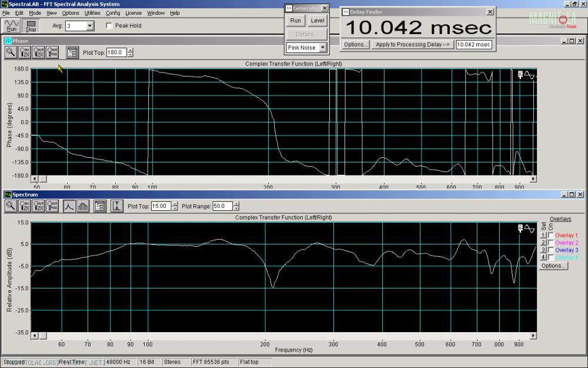
Task: Click the Spectrum window title icon
Action: (x=8, y=194)
